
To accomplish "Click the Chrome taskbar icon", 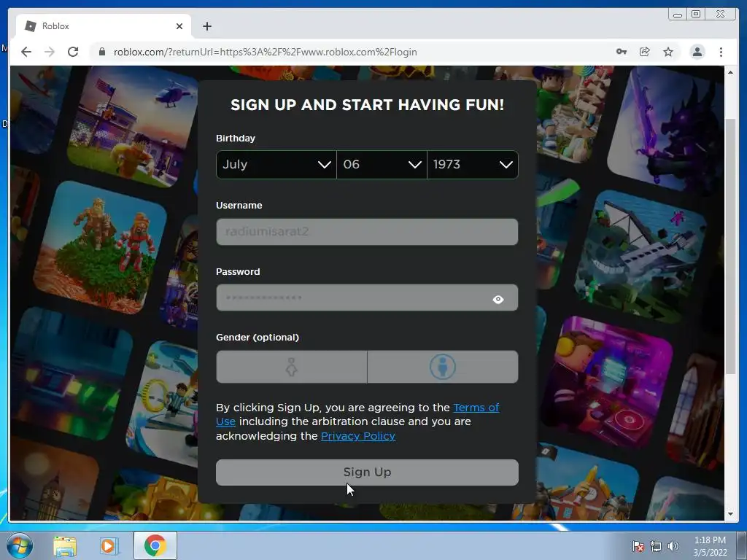I will tap(155, 545).
